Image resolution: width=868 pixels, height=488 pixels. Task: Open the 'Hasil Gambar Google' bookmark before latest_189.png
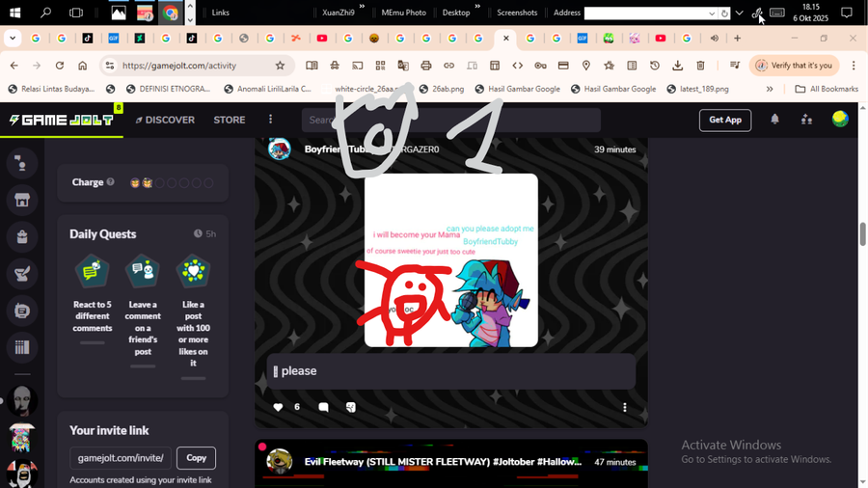coord(613,89)
